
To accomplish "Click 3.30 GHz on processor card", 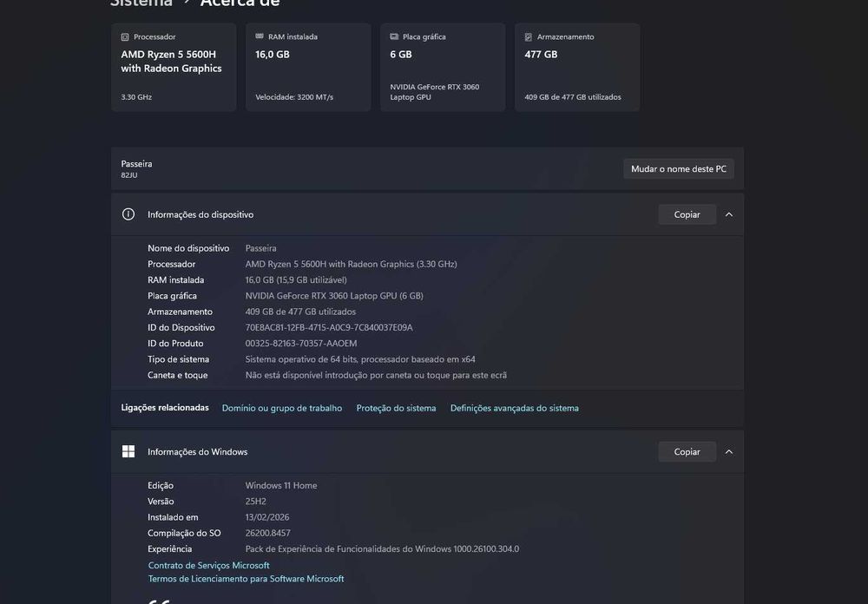I will coord(136,97).
